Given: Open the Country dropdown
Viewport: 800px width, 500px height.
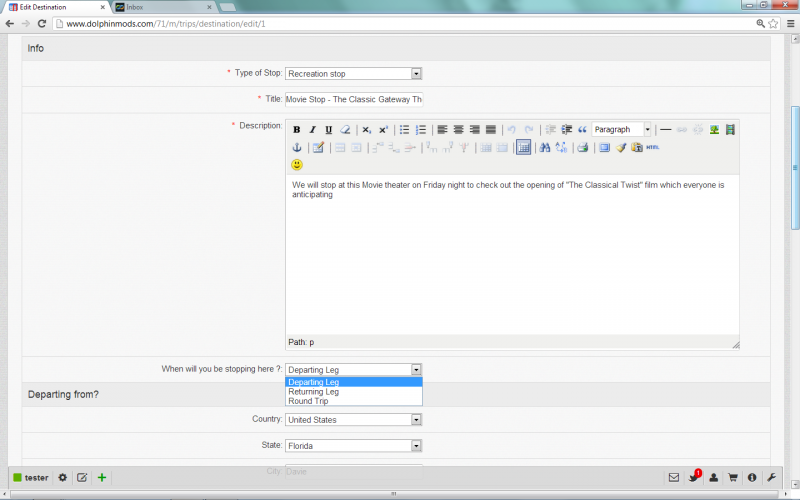Looking at the screenshot, I should (x=354, y=419).
